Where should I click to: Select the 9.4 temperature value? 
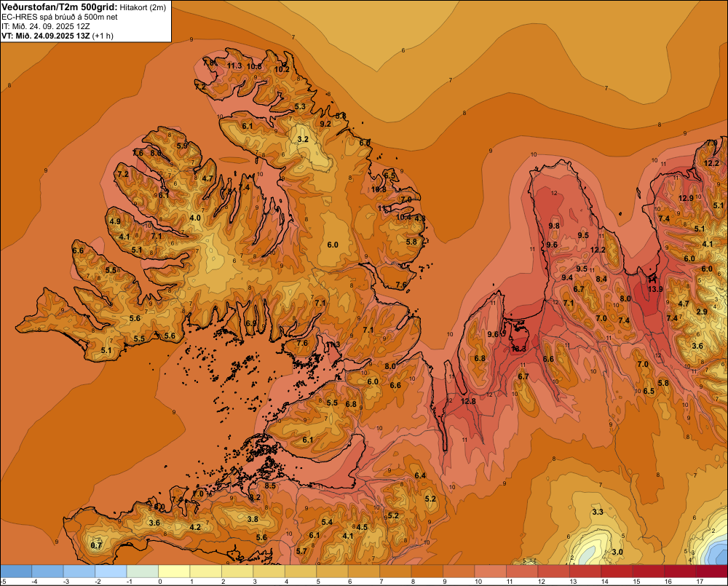(567, 277)
